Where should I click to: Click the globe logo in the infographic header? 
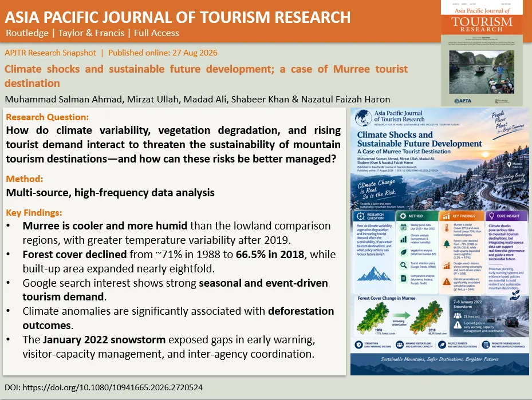[x=363, y=118]
